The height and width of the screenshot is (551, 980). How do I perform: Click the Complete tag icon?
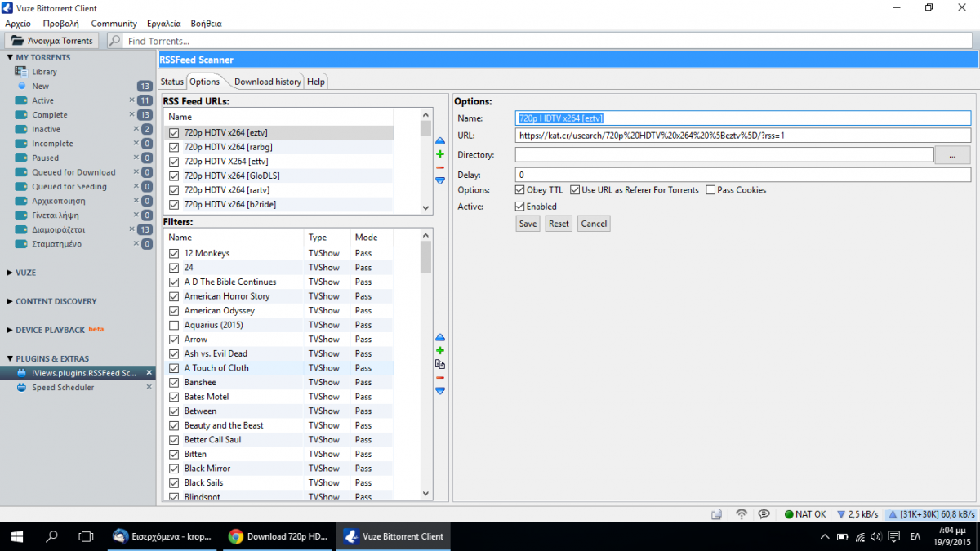tap(21, 115)
